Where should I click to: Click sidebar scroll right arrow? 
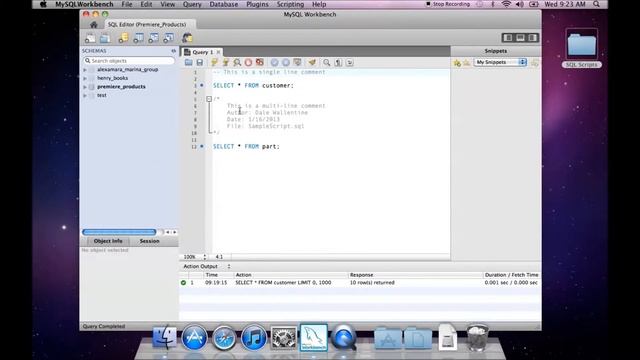click(174, 232)
